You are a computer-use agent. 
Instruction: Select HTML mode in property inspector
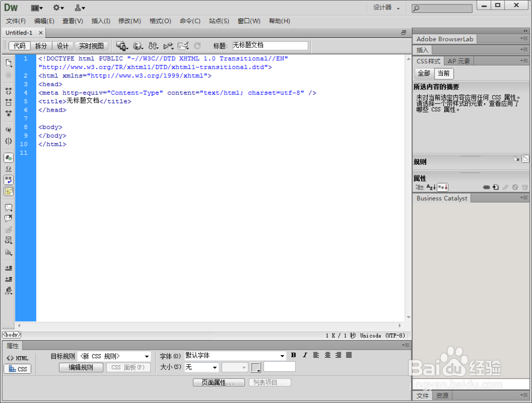point(18,358)
